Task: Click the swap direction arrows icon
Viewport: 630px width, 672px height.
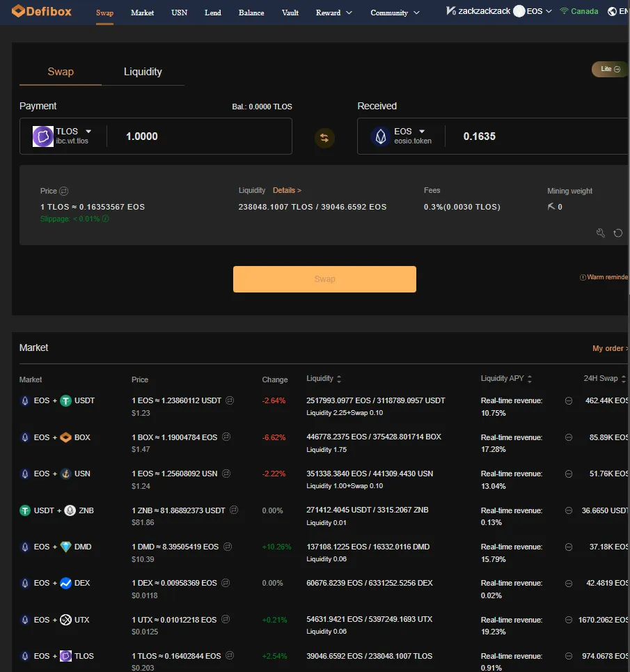Action: pyautogui.click(x=324, y=138)
